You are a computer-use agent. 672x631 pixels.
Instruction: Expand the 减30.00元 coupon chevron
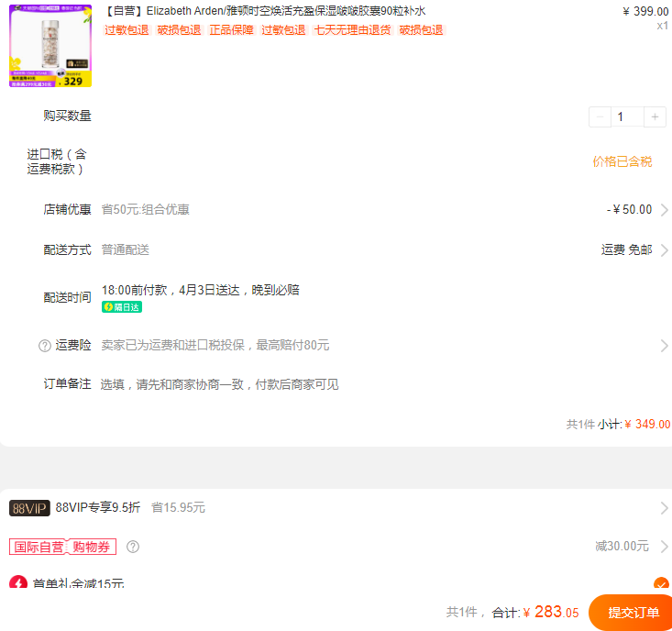tap(665, 546)
